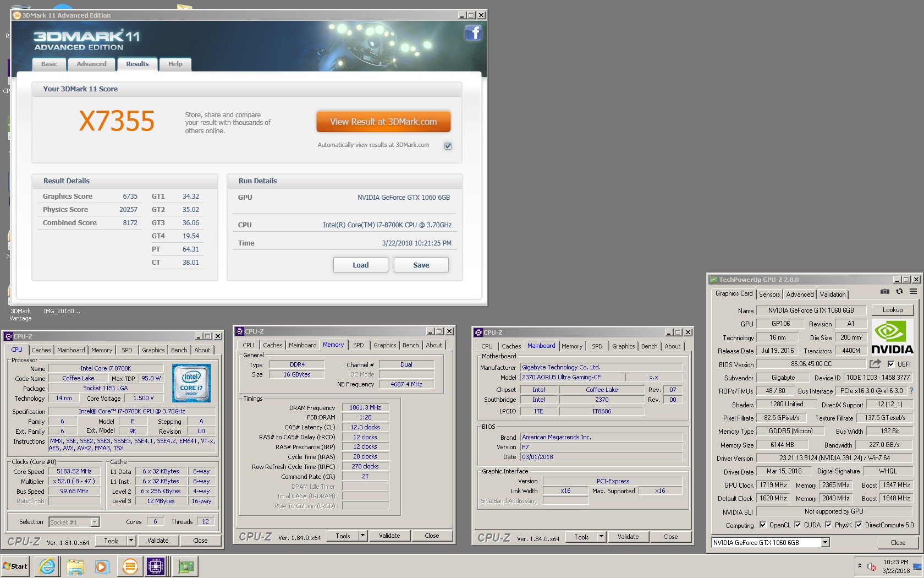Open the Help tab in 3DMark

(x=175, y=64)
